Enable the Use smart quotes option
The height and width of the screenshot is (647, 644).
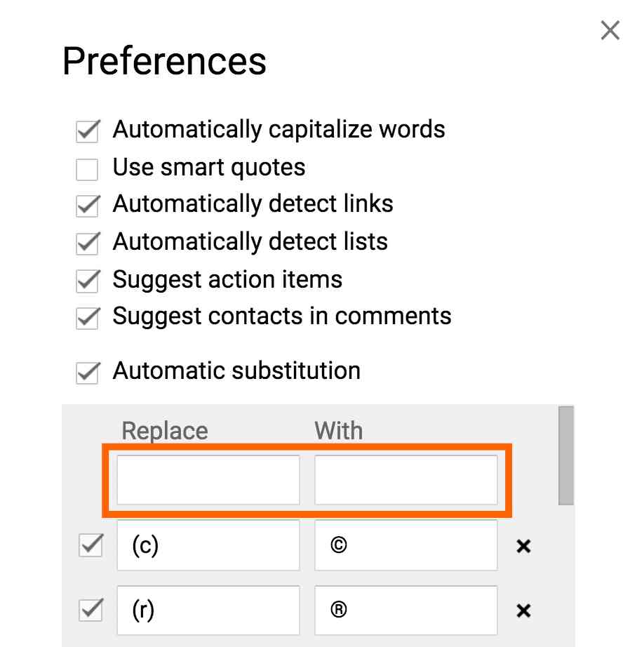coord(86,168)
